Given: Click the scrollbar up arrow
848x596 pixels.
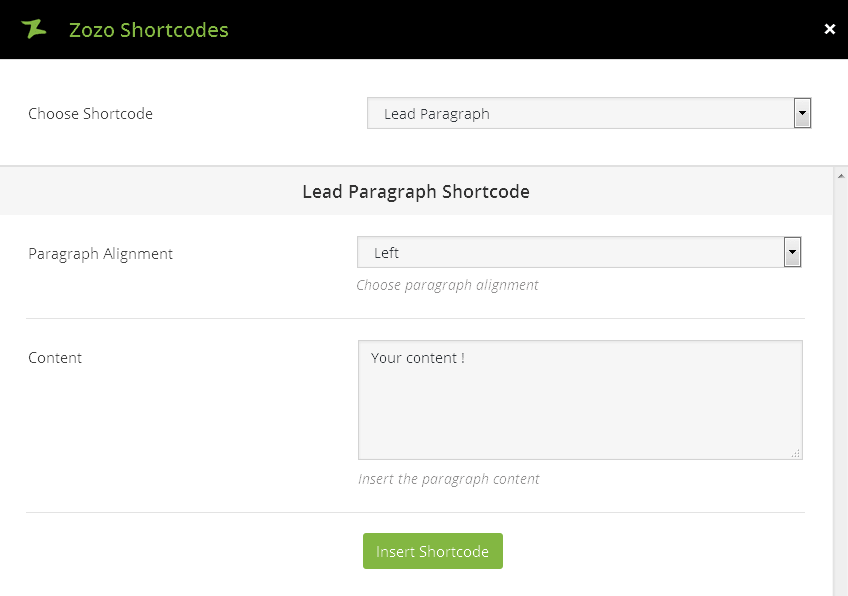Looking at the screenshot, I should (840, 174).
